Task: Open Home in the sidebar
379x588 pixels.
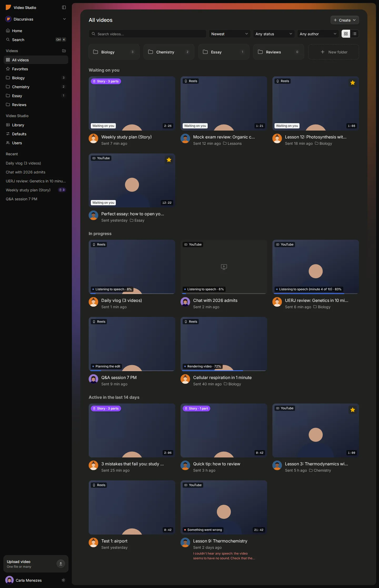Action: [x=36, y=31]
